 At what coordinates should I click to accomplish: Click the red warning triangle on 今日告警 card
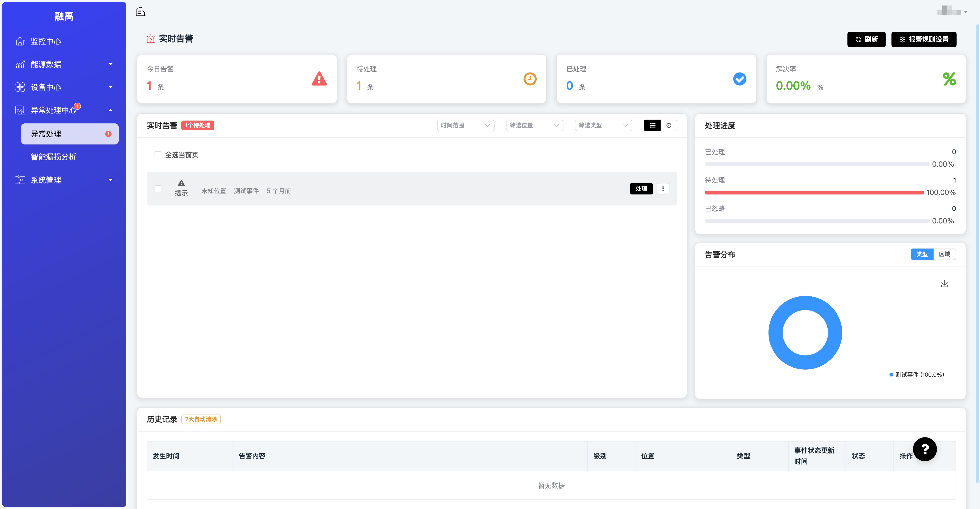tap(319, 79)
